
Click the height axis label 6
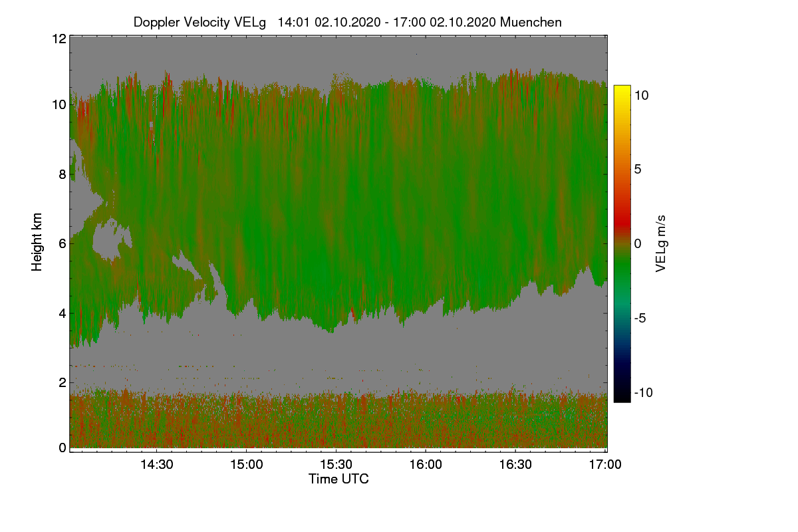(x=62, y=243)
